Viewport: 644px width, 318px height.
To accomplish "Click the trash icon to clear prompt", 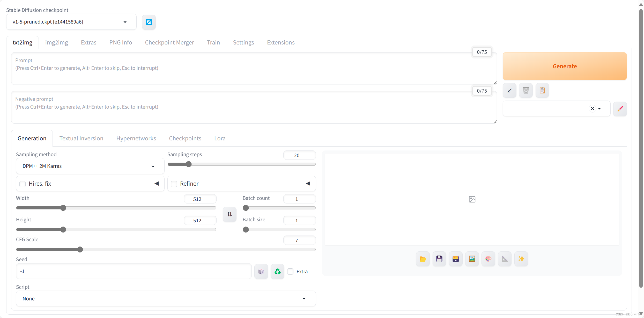I will [526, 90].
